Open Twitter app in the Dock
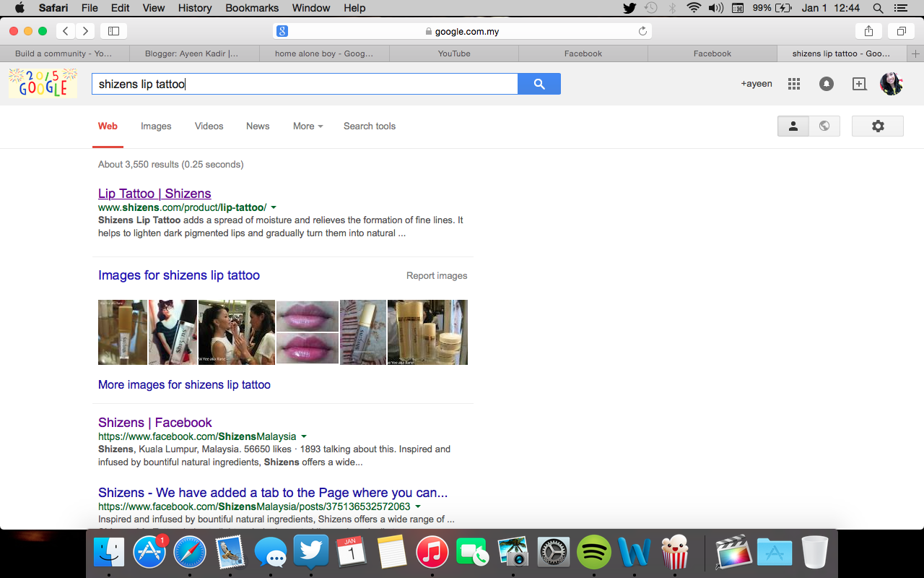This screenshot has height=578, width=924. tap(311, 553)
